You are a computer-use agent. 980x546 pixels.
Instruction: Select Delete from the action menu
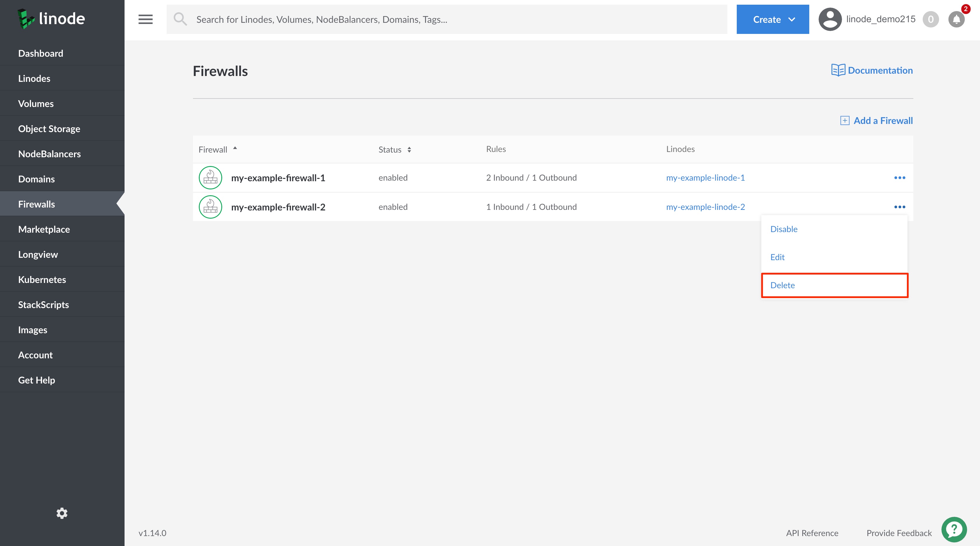(x=783, y=285)
